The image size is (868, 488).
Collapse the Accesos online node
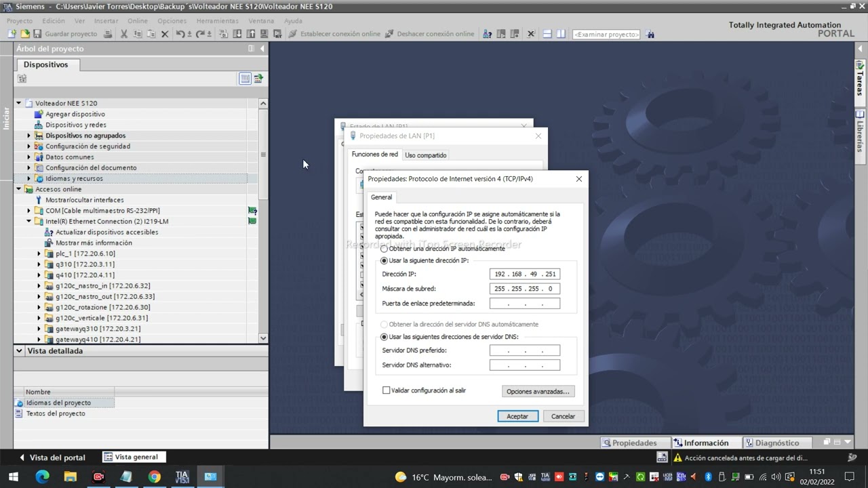[x=19, y=189]
